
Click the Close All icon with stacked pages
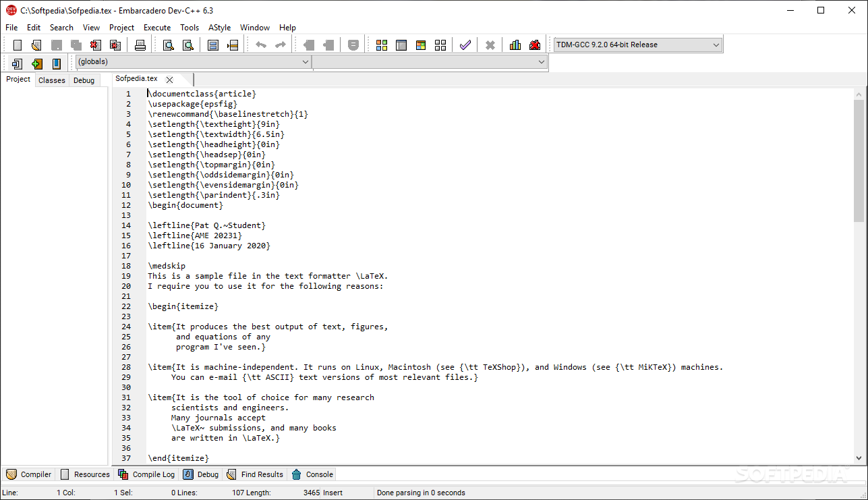[x=115, y=45]
